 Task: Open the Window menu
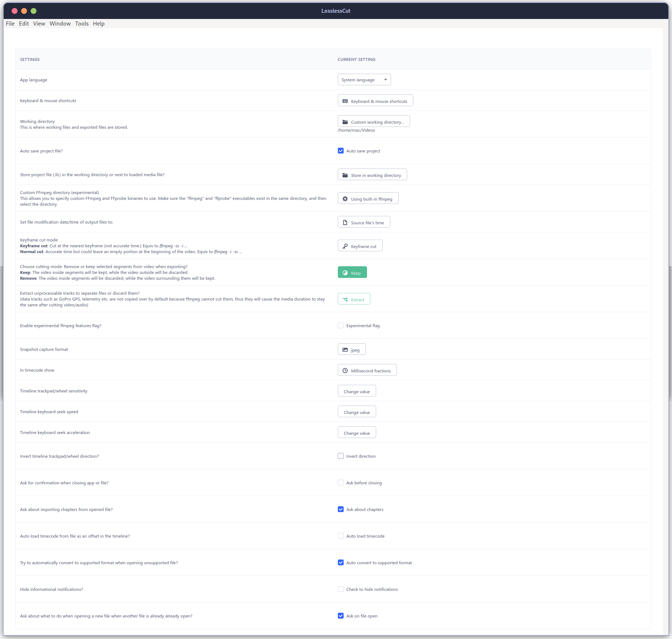(60, 23)
